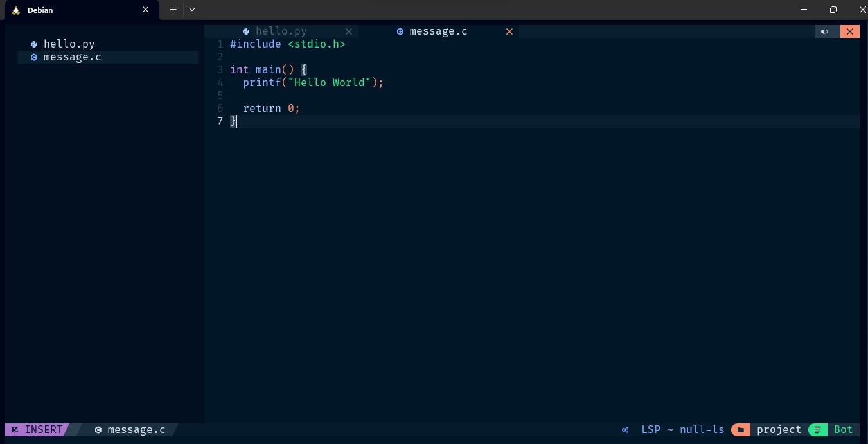868x444 pixels.
Task: Click the printf("Hello World"); statement
Action: click(313, 83)
